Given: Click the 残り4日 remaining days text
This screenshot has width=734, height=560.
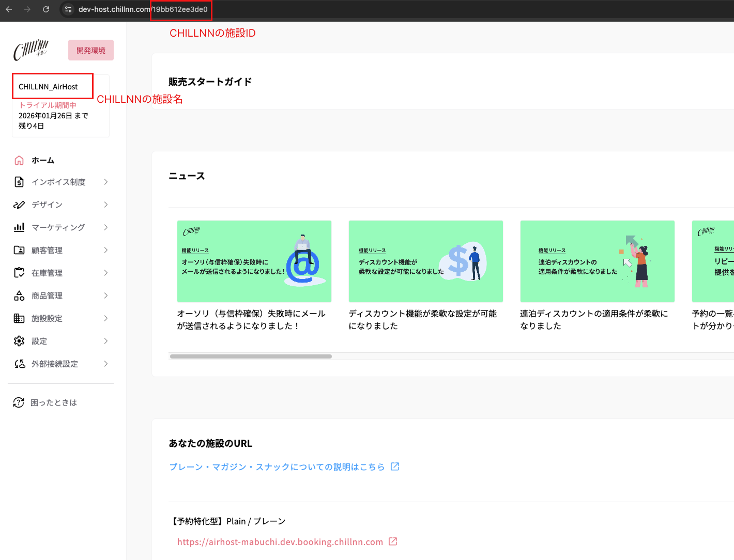Looking at the screenshot, I should pyautogui.click(x=31, y=126).
